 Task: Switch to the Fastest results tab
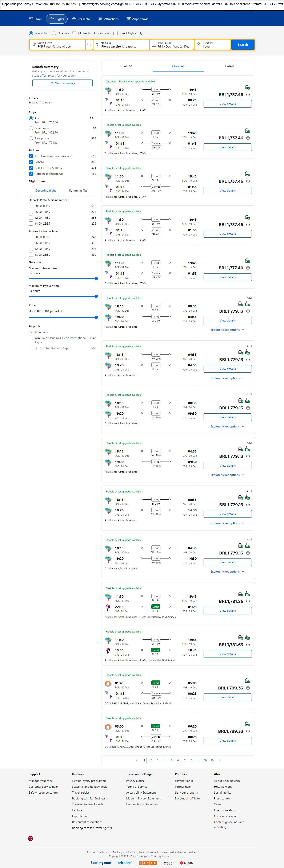tap(229, 66)
